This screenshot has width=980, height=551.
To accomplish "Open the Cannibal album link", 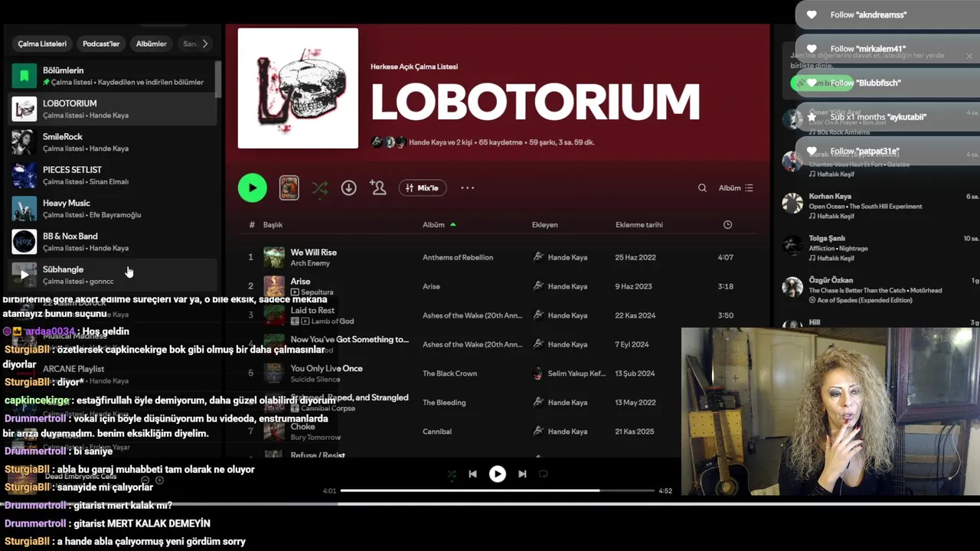I will point(437,432).
